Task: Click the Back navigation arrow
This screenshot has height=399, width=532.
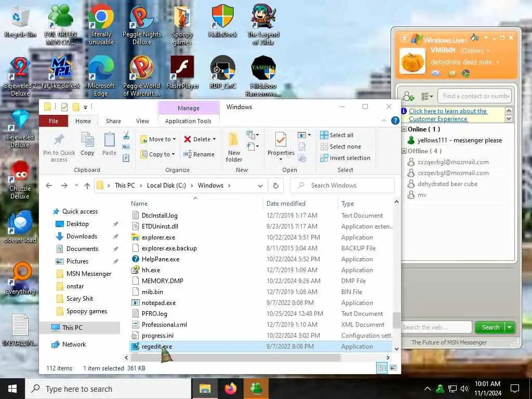Action: [x=49, y=185]
